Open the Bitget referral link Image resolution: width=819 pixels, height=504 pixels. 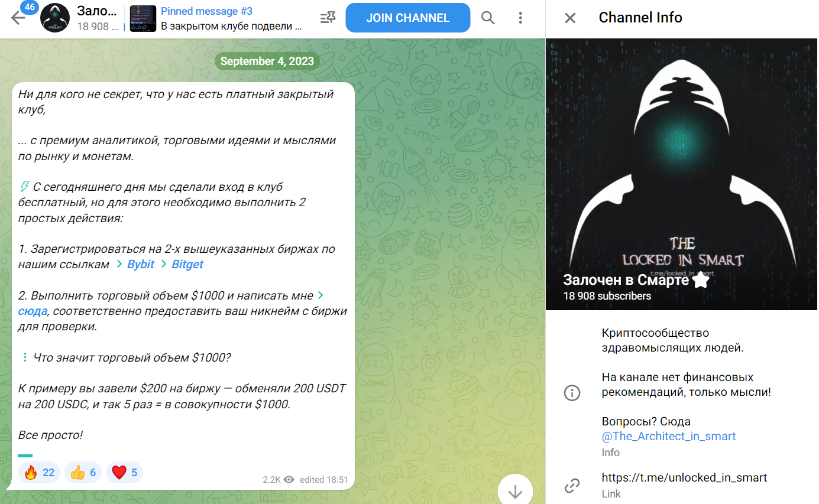pos(187,264)
